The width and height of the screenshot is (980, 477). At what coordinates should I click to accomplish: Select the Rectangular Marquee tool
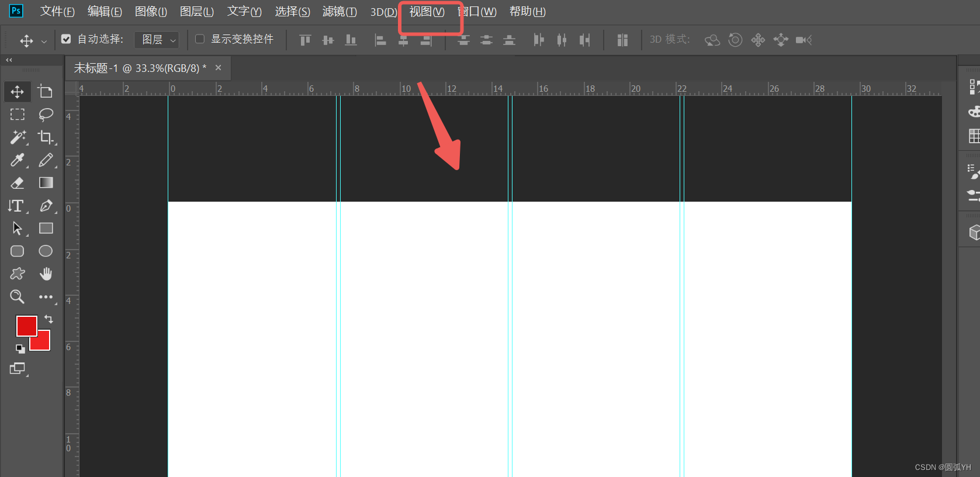click(18, 115)
